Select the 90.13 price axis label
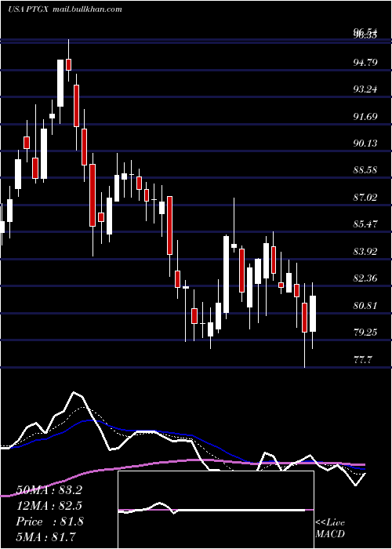The image size is (392, 549). (365, 143)
